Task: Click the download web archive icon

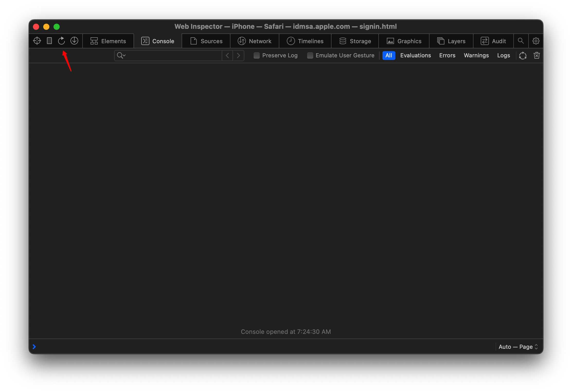Action: (74, 41)
